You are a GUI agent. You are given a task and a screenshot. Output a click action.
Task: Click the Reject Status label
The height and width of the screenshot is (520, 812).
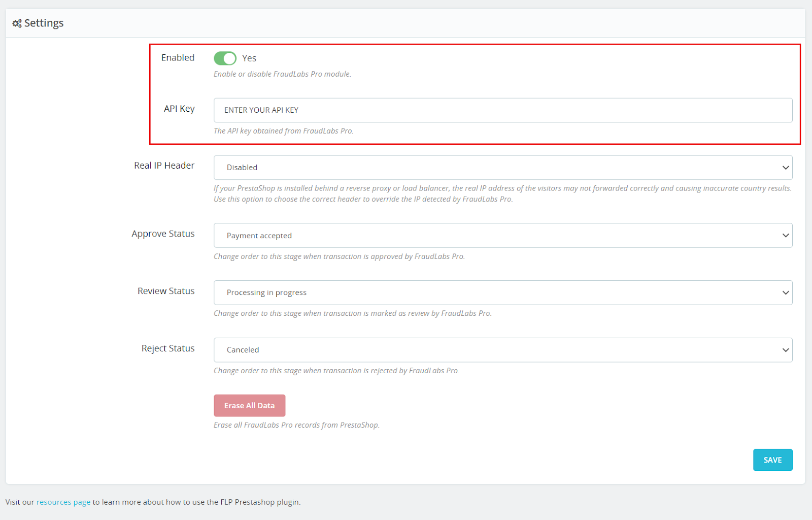pos(168,348)
